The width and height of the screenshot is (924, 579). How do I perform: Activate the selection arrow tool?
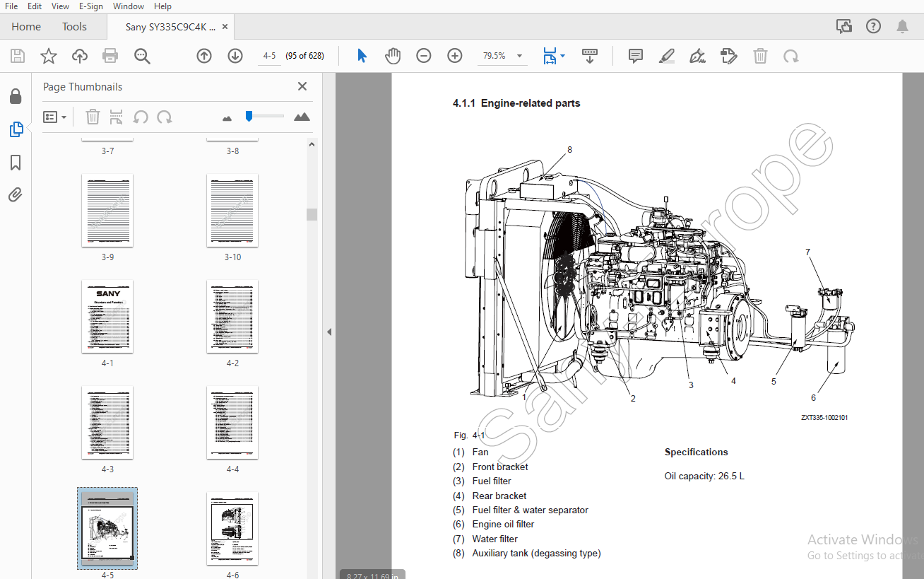click(x=362, y=56)
